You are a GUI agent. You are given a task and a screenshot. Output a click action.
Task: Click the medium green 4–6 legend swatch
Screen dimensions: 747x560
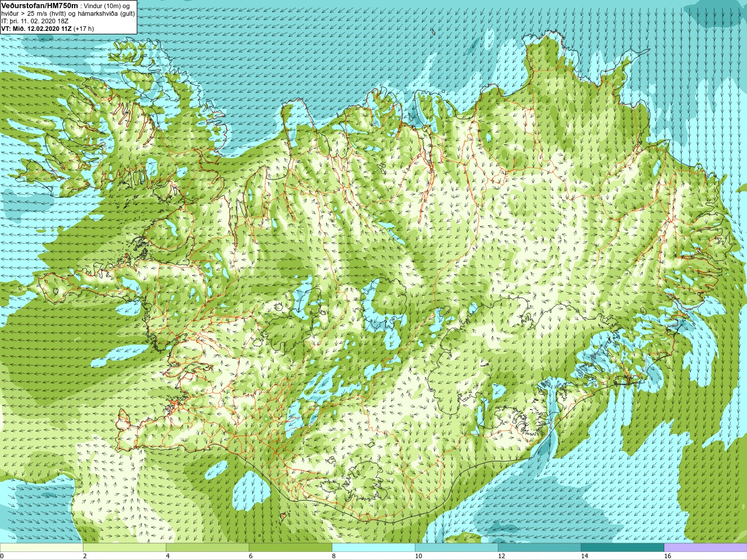[x=208, y=548]
